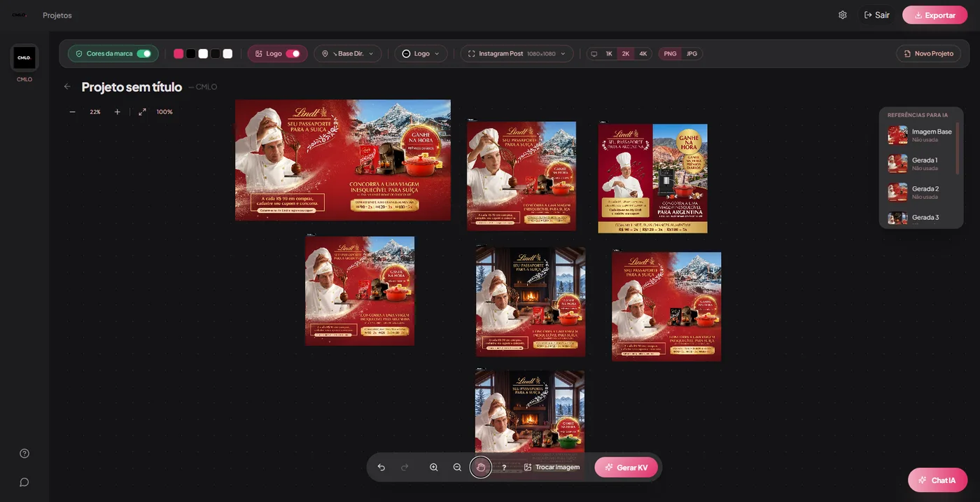Click the Projeto sem título title
The width and height of the screenshot is (980, 502).
click(x=132, y=87)
